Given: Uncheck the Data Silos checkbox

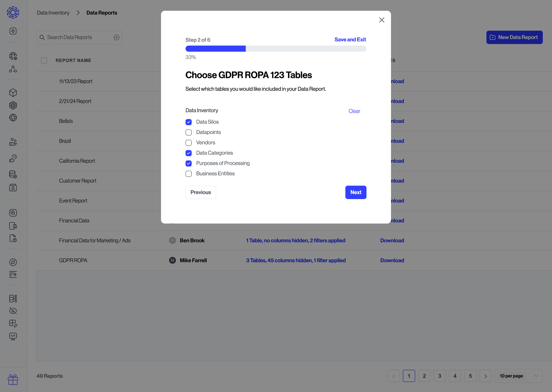Looking at the screenshot, I should (188, 122).
